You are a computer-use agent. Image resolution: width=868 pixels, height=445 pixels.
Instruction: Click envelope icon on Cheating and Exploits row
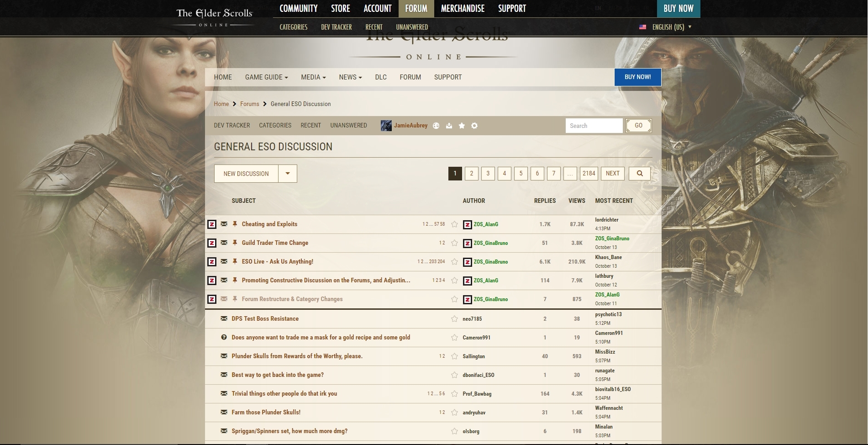tap(224, 224)
